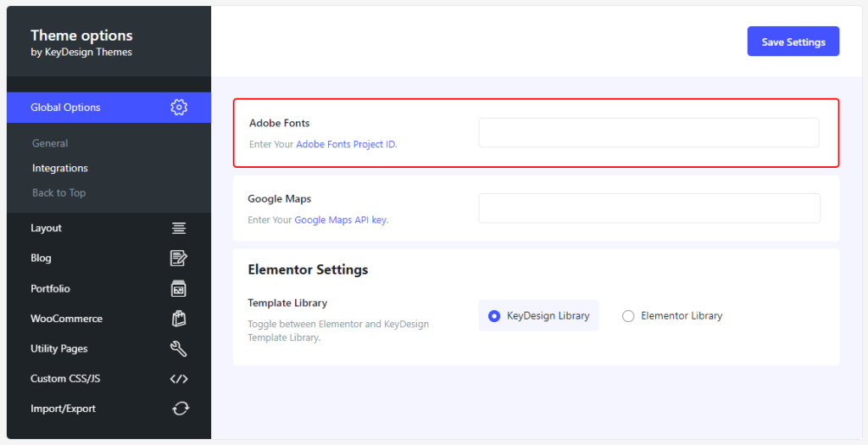Open the Integrations submenu item
868x445 pixels.
pos(60,169)
